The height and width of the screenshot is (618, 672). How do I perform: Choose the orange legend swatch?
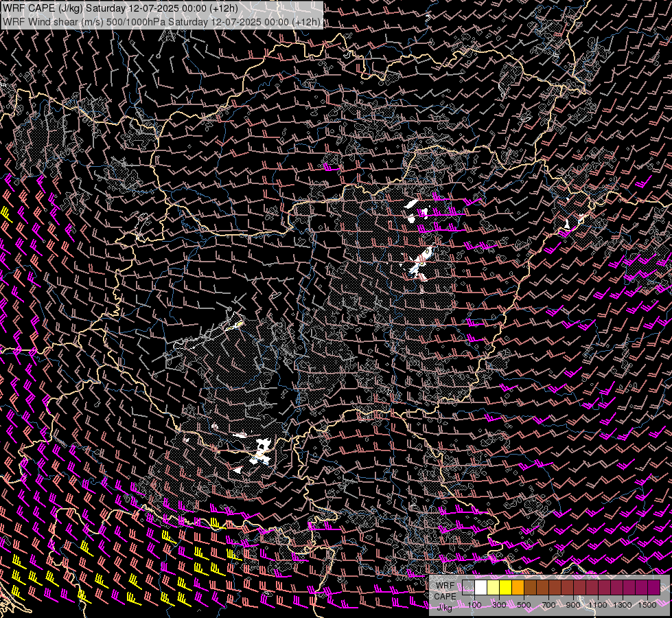(518, 588)
